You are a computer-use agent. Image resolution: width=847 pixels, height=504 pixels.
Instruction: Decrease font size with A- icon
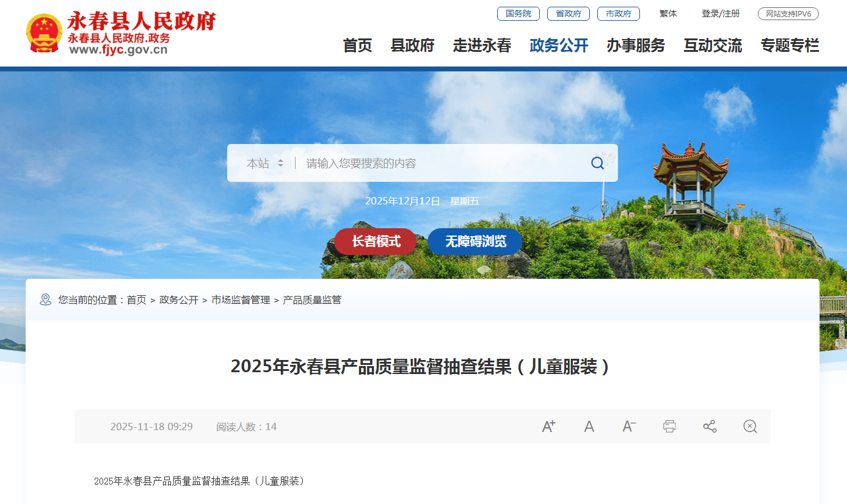click(x=629, y=427)
